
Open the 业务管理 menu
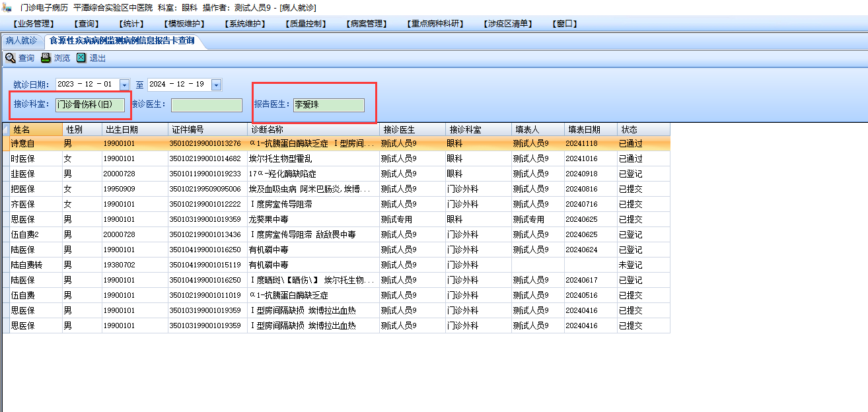coord(33,24)
